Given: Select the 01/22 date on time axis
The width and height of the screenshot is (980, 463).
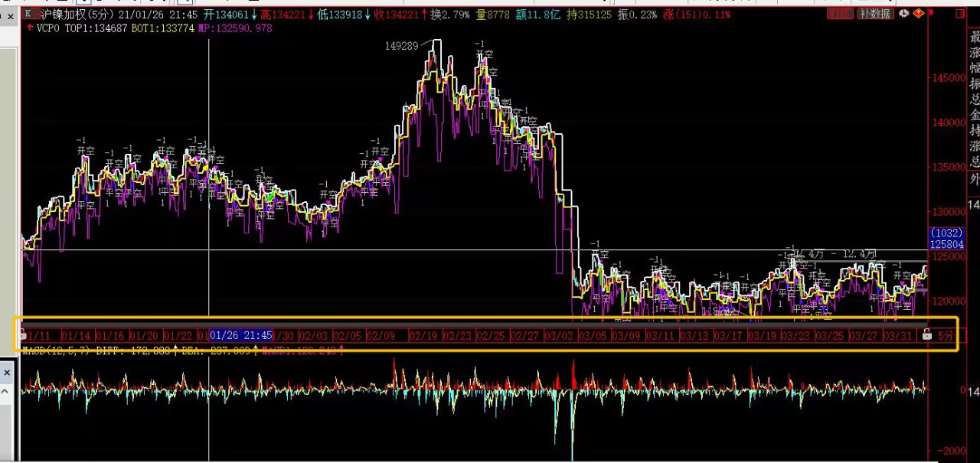Looking at the screenshot, I should (x=178, y=335).
